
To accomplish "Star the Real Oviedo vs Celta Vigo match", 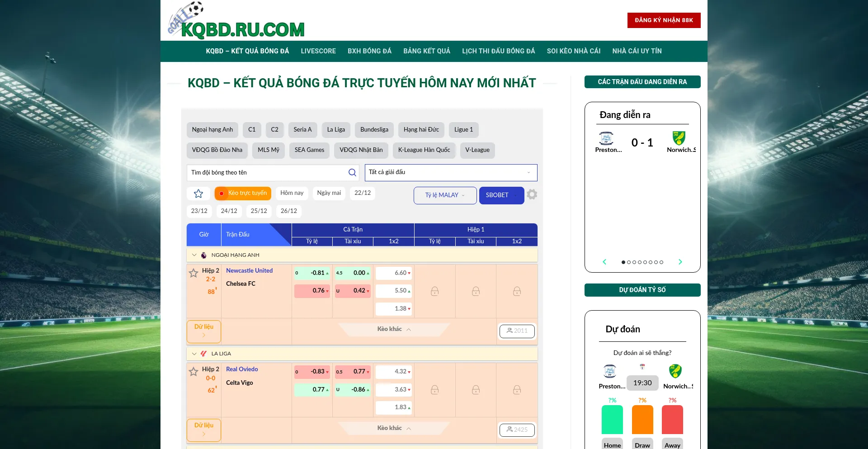I will [193, 372].
